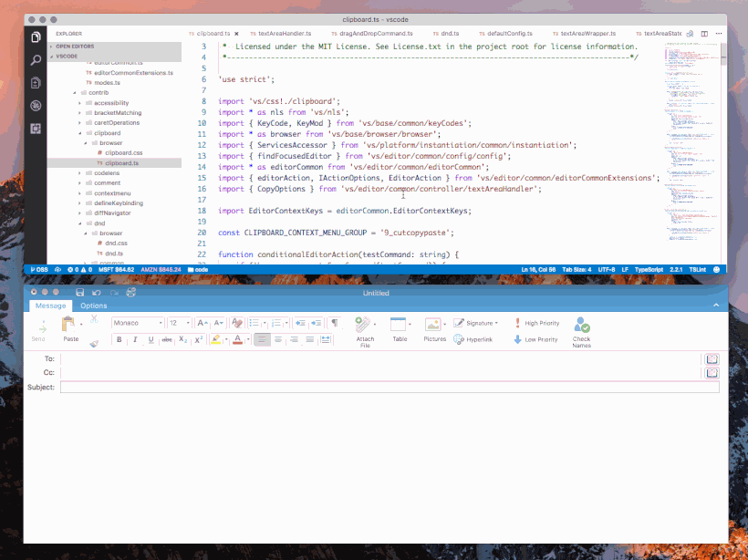This screenshot has width=748, height=560.
Task: Click TypeScript language mode in status bar
Action: click(649, 269)
